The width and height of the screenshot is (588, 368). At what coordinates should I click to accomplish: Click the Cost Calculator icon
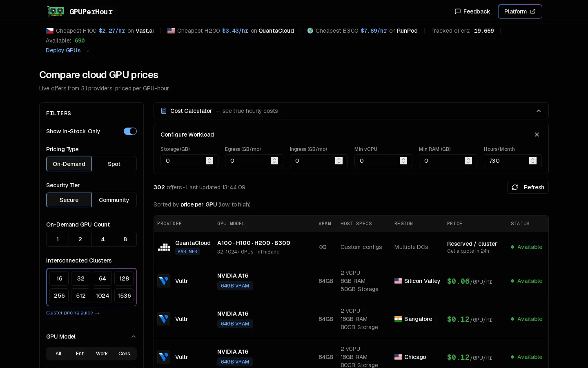coord(164,111)
